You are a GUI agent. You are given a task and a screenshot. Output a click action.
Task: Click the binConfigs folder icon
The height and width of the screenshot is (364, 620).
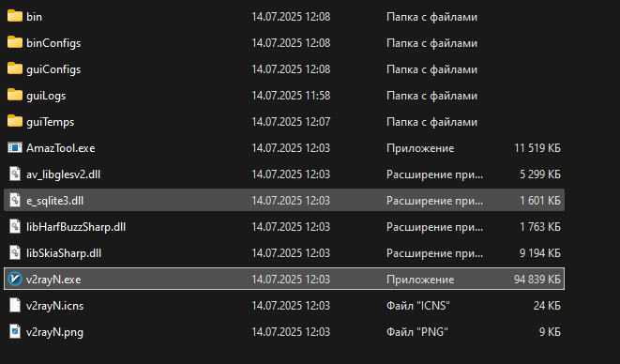pos(15,42)
